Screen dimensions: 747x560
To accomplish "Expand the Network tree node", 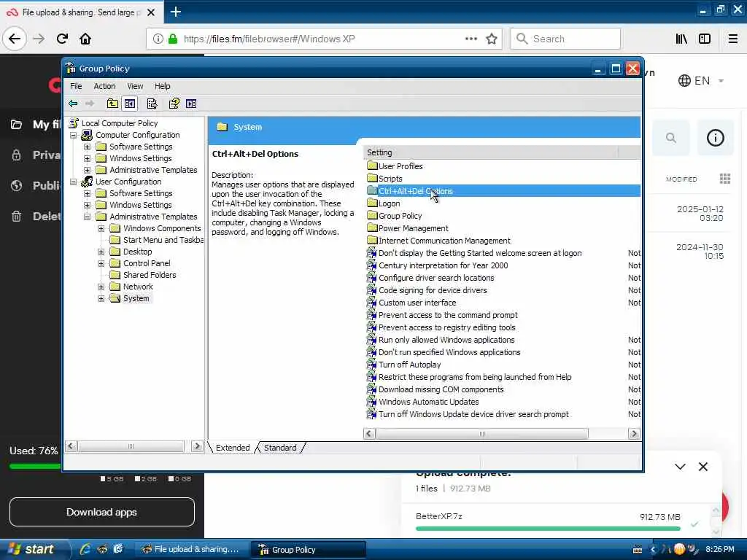I will click(x=101, y=287).
